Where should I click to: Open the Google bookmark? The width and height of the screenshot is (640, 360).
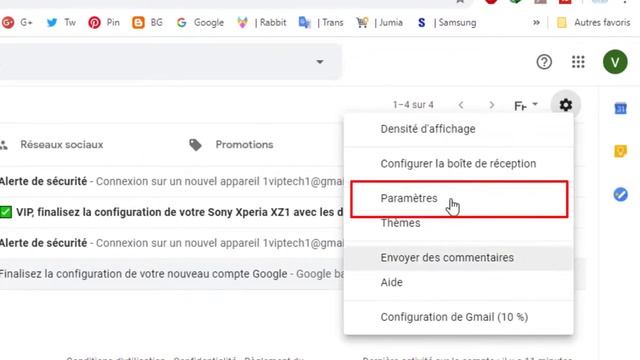click(200, 22)
